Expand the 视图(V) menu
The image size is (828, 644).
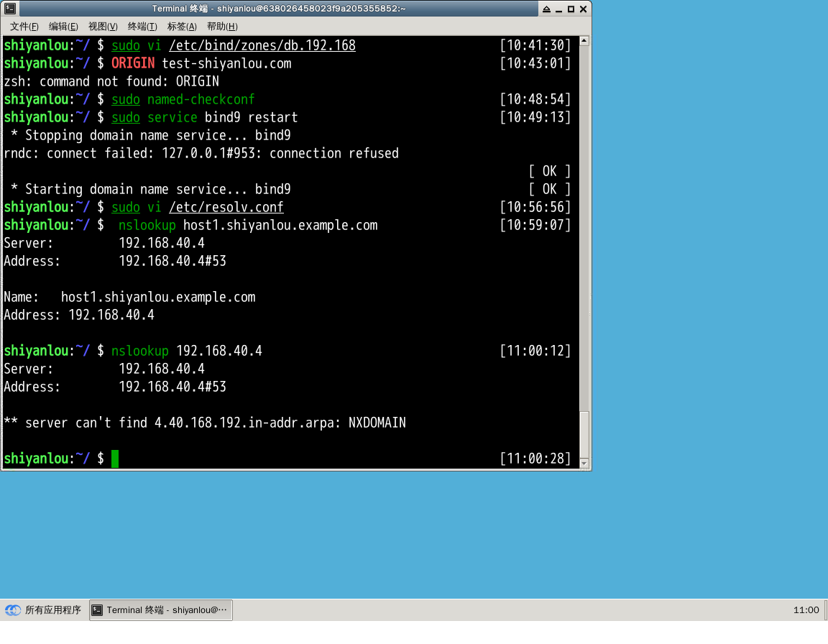103,27
